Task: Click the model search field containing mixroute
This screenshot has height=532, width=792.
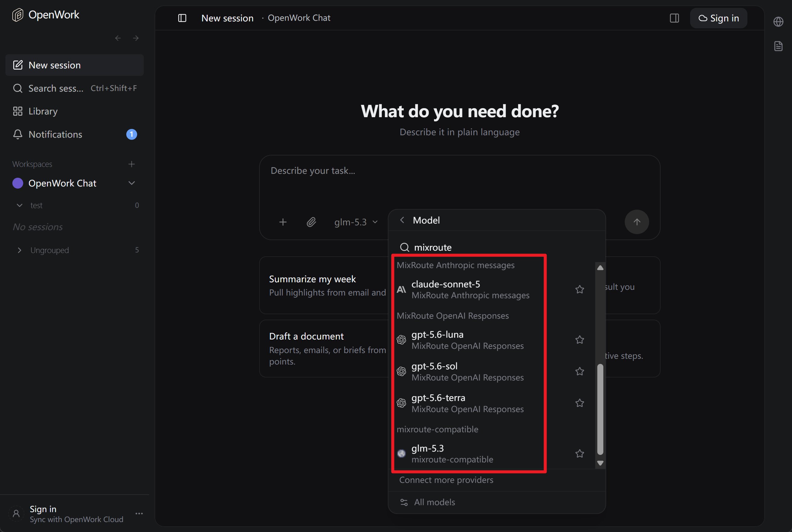Action: (497, 247)
